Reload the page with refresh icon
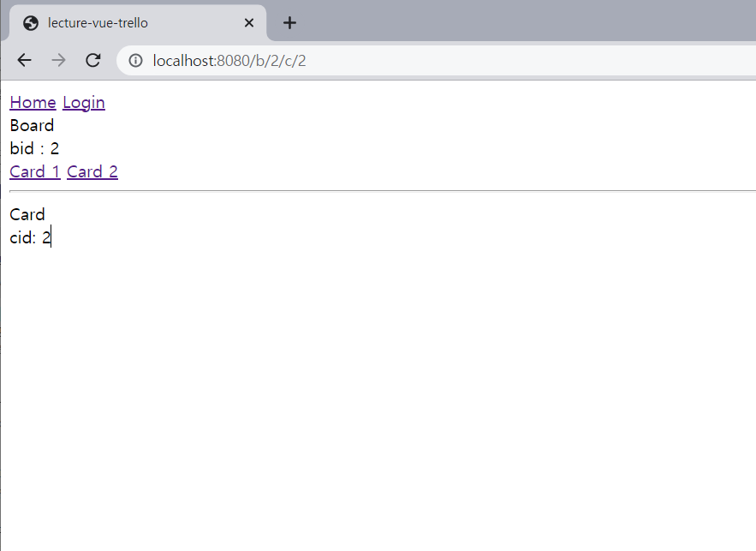 [x=93, y=60]
